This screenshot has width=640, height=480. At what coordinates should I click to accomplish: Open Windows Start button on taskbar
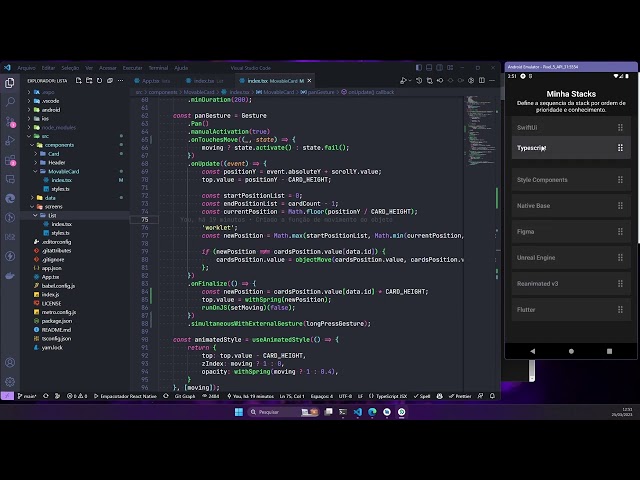(239, 412)
